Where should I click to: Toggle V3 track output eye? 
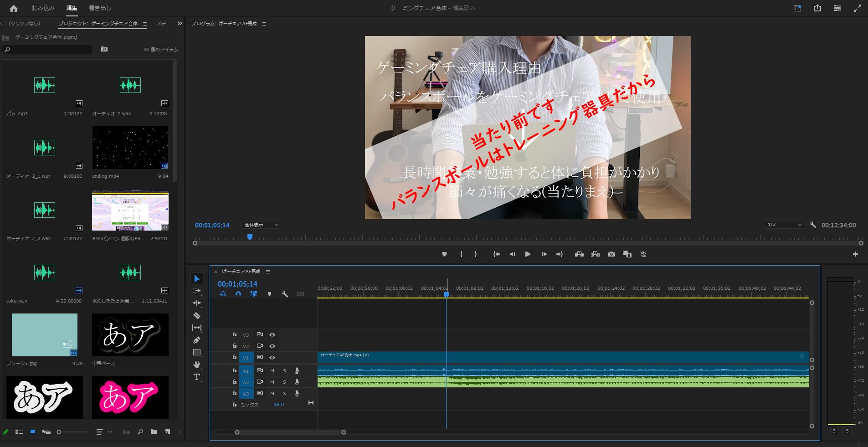[x=272, y=334]
